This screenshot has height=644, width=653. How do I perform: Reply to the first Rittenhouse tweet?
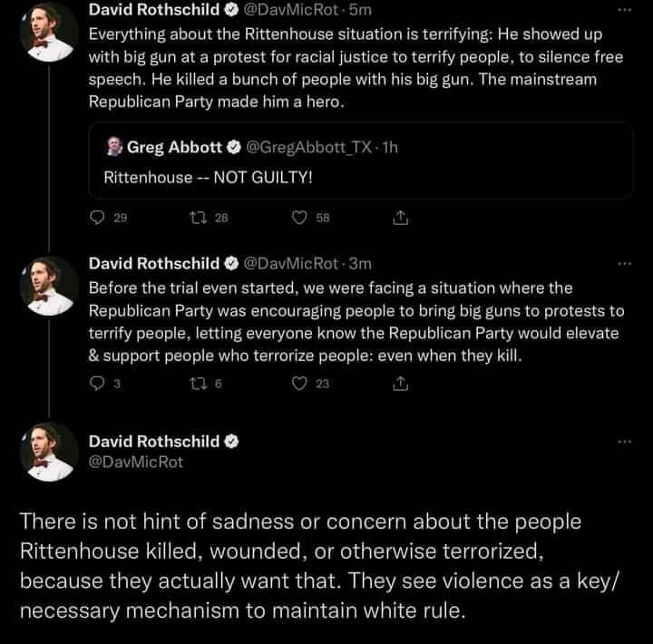[x=98, y=218]
